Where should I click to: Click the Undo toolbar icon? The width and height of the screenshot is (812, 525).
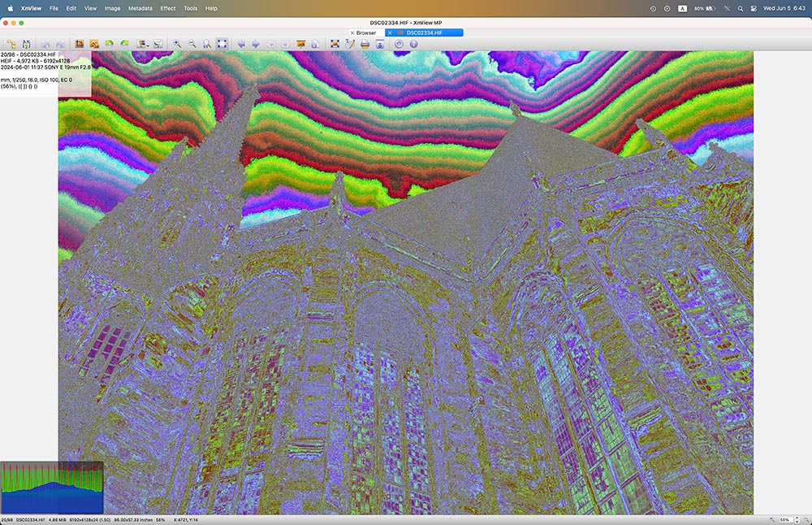point(45,44)
